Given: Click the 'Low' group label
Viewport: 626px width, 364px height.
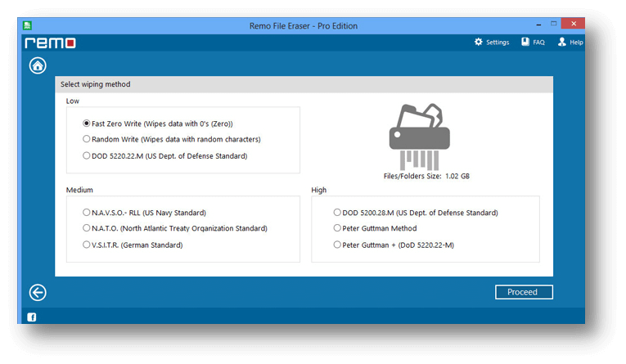Looking at the screenshot, I should (x=73, y=101).
